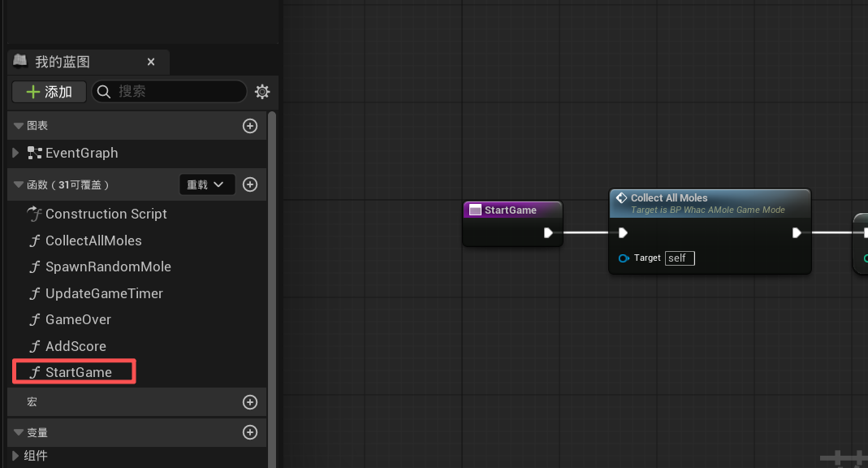
Task: Select Construction Script function
Action: tap(106, 214)
